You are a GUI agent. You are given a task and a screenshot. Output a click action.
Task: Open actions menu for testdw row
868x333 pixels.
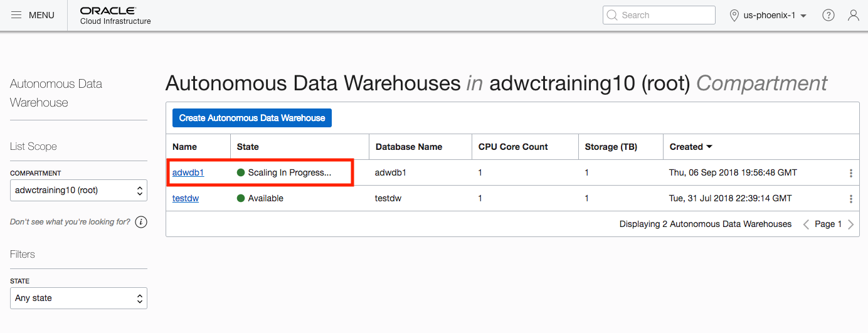(x=851, y=199)
